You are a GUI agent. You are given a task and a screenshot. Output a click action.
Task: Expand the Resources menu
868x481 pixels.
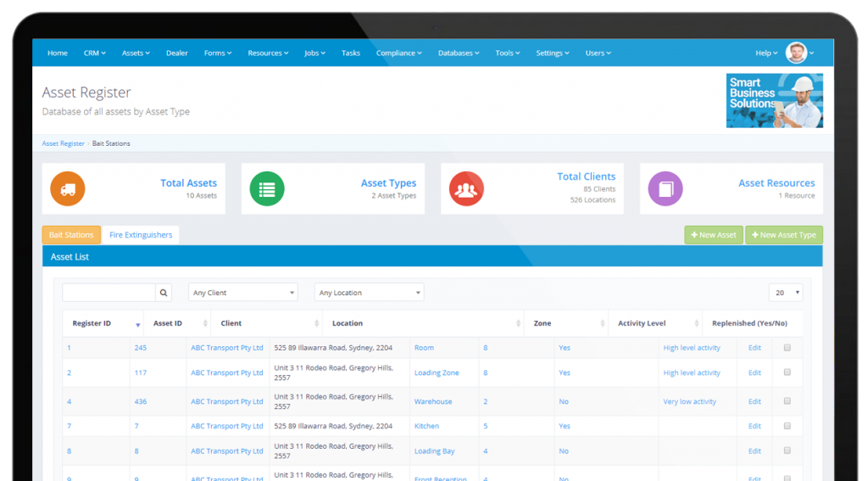tap(268, 53)
